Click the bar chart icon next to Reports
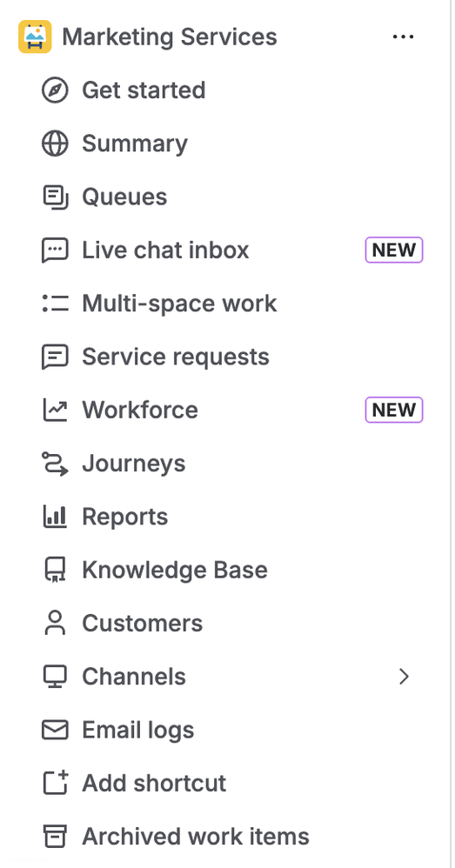 (56, 517)
